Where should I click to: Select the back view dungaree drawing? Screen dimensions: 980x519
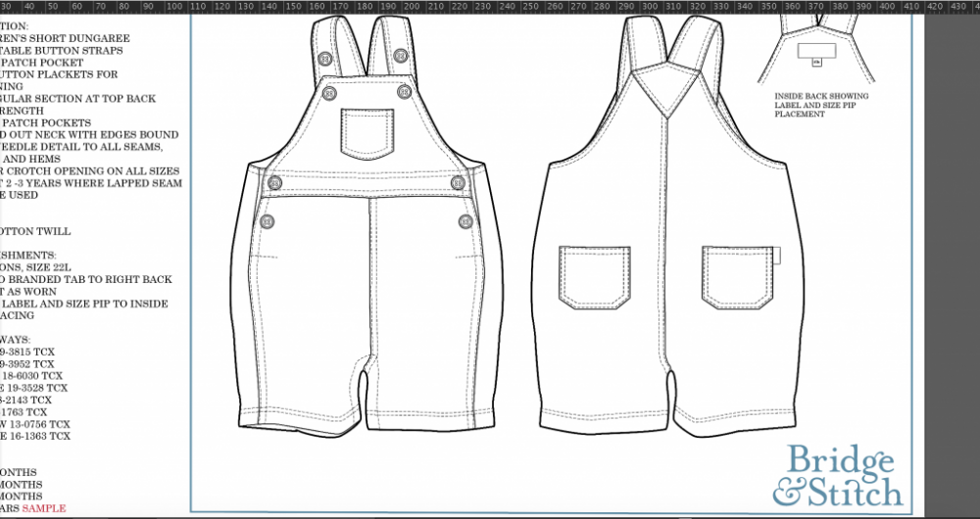(668, 225)
